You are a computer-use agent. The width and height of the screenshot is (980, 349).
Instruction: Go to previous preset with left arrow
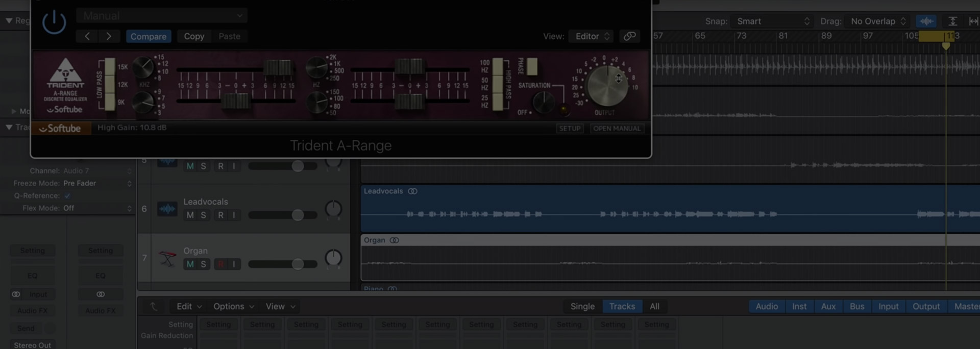point(87,36)
